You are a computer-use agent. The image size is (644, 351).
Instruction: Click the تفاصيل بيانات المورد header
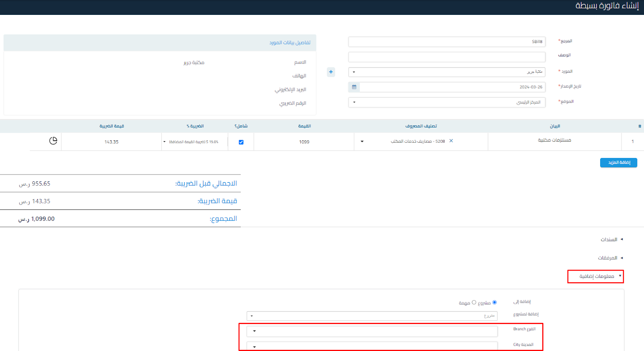(x=290, y=43)
